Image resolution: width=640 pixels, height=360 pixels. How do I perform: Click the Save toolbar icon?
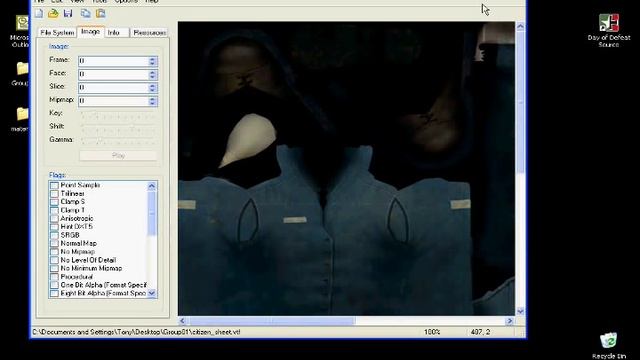tap(68, 13)
